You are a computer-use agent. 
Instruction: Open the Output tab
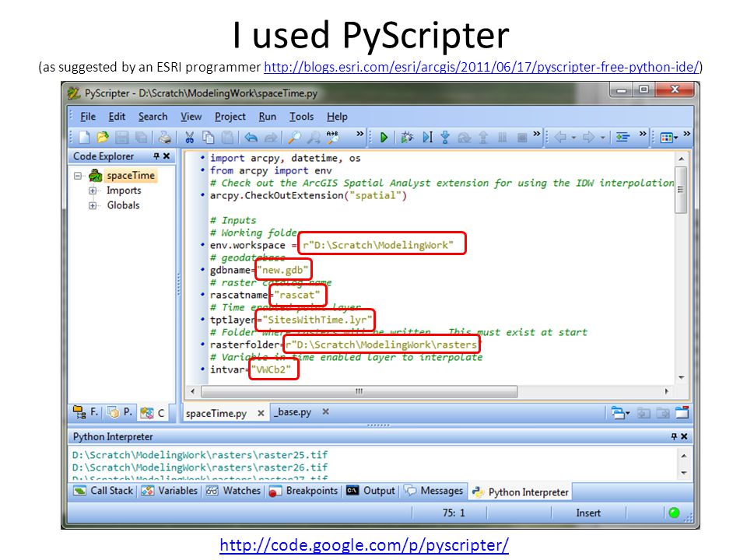pyautogui.click(x=370, y=491)
